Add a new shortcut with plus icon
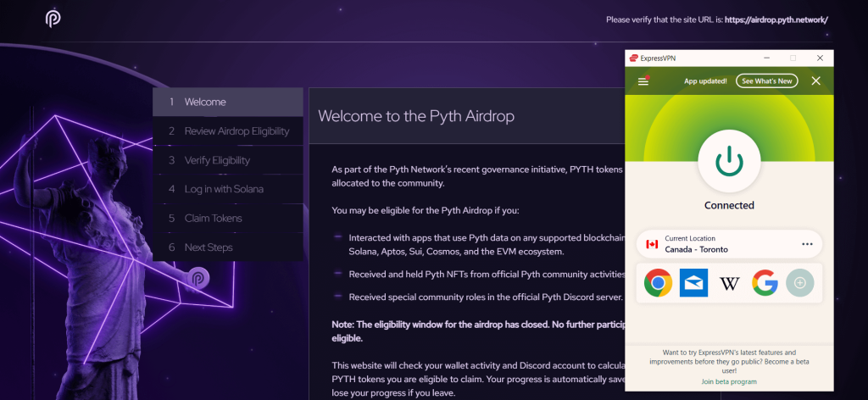This screenshot has width=868, height=400. tap(800, 283)
